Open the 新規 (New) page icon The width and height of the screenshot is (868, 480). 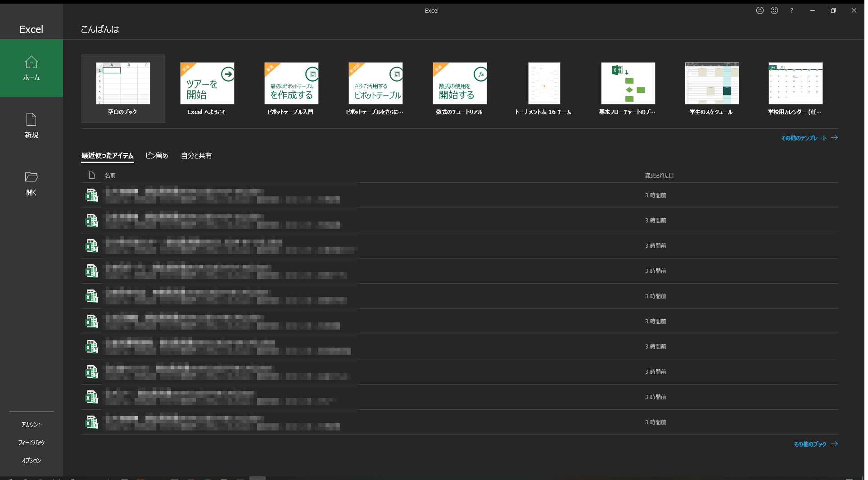(32, 119)
